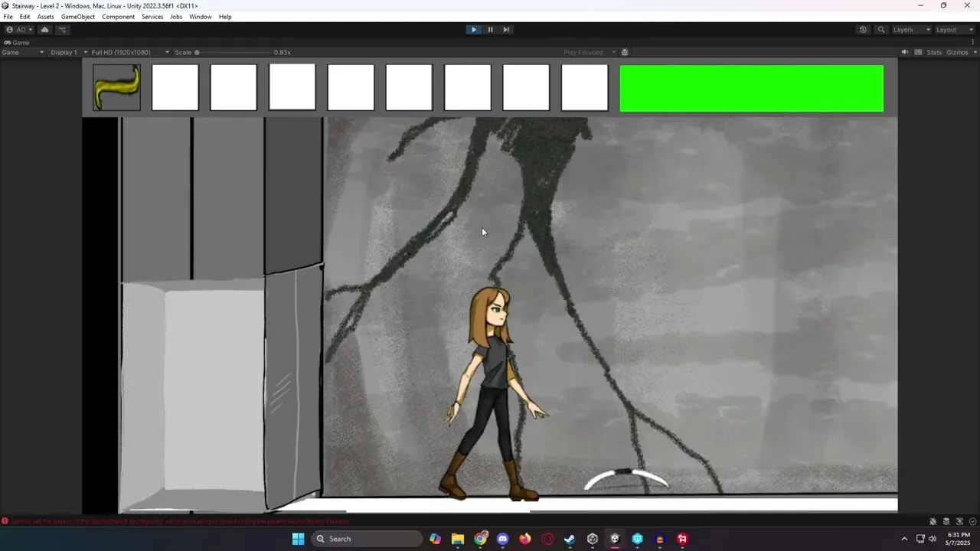This screenshot has width=980, height=551.
Task: Open the teal app taskbar icon
Action: click(637, 539)
